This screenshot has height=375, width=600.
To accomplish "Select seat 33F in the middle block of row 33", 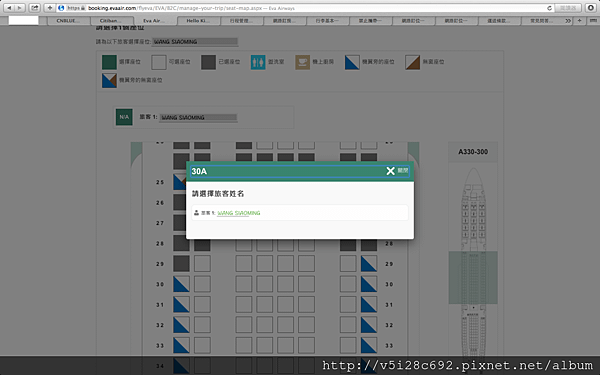I will tap(285, 345).
